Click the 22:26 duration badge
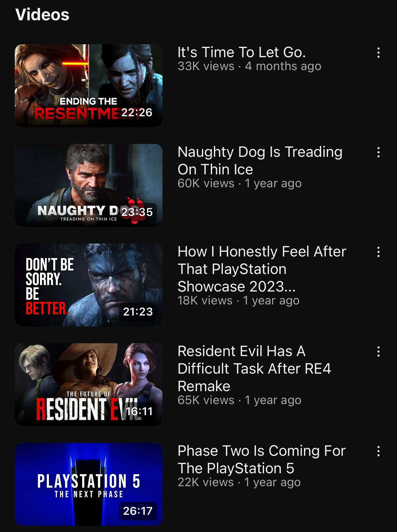The width and height of the screenshot is (397, 532). pos(138,113)
